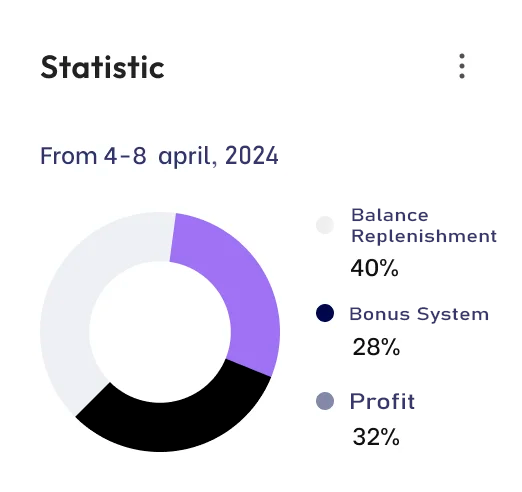Open the three-dot options menu

point(462,66)
